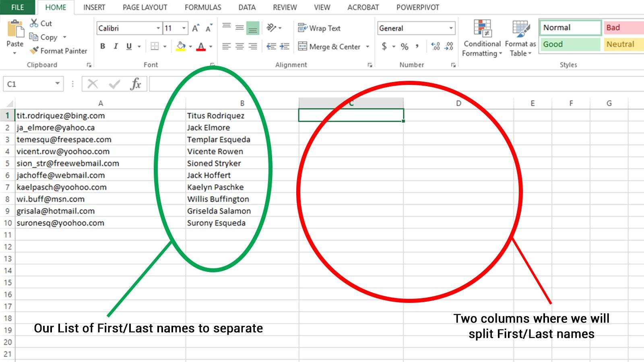Screen dimensions: 644x362
Task: Apply Percent Style format
Action: 405,46
